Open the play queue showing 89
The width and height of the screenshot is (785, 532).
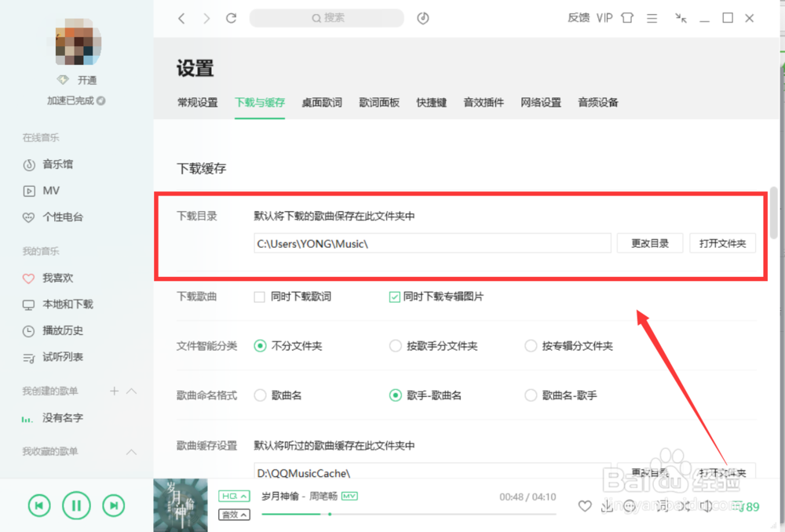point(746,506)
